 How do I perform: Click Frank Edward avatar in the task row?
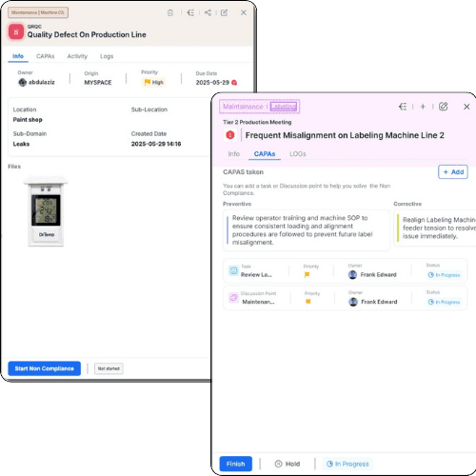[352, 275]
